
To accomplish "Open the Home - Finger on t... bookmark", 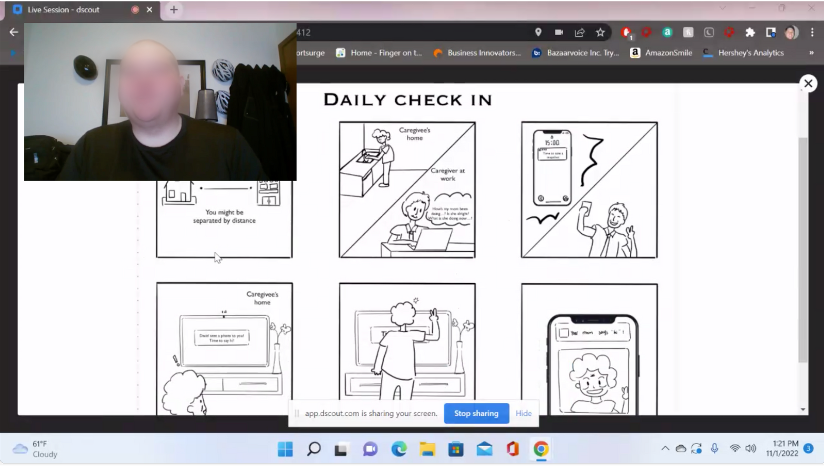I will pos(379,53).
